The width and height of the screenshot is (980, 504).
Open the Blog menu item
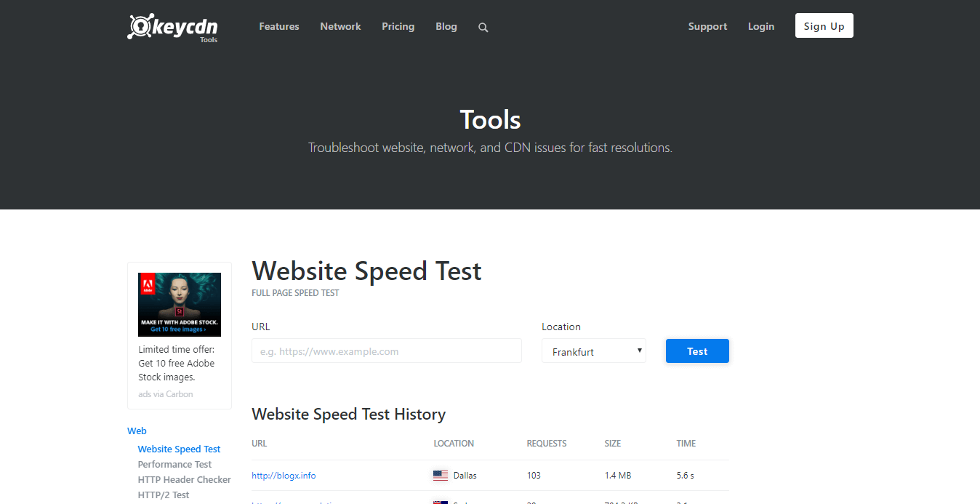pos(446,26)
